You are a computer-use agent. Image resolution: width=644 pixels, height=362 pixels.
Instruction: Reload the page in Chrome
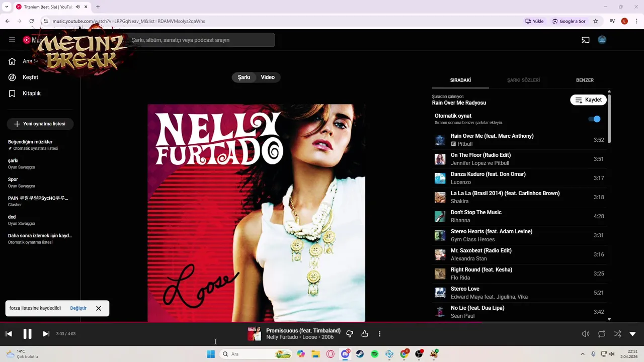click(x=32, y=21)
